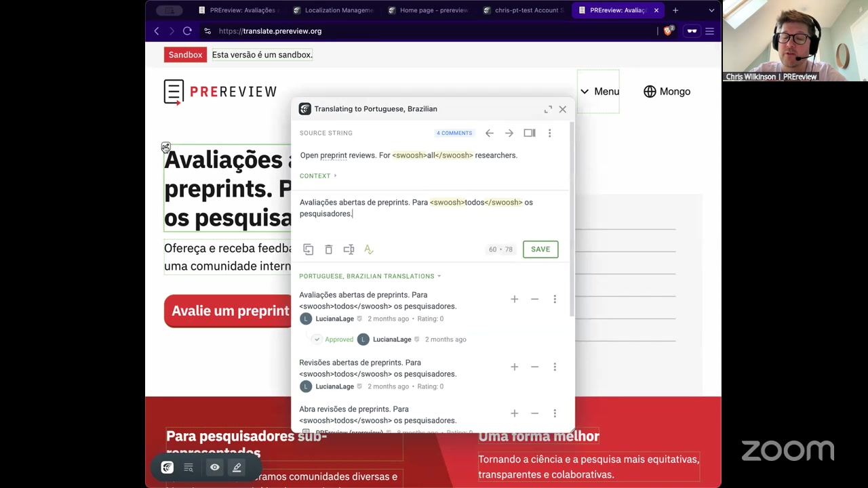868x488 pixels.
Task: Click the dialog's vertical scrollbar
Action: [572, 217]
